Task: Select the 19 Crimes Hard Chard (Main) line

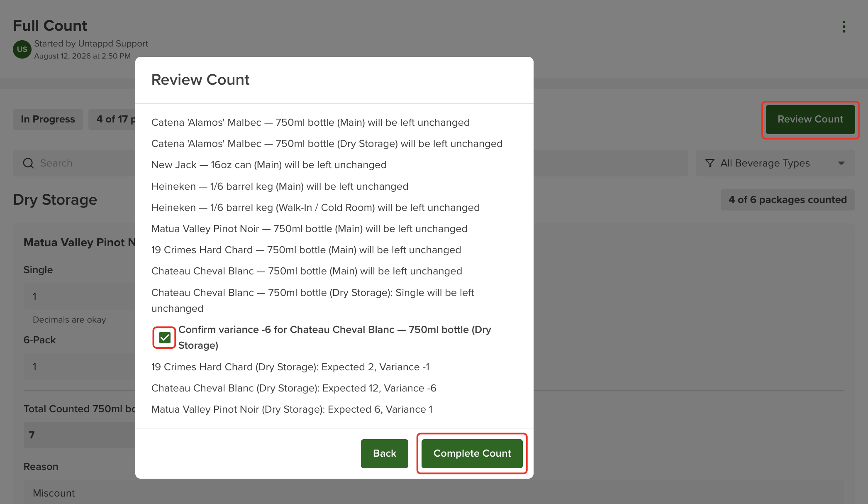Action: point(306,250)
